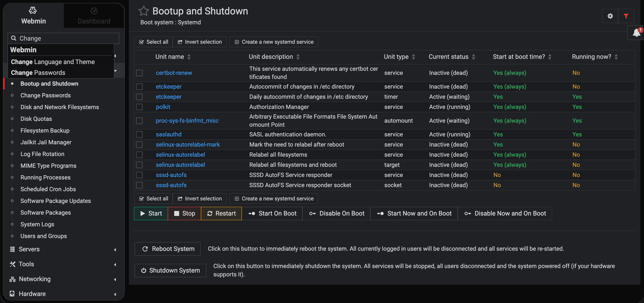Open the notifications bell
The width and height of the screenshot is (644, 303).
click(637, 33)
